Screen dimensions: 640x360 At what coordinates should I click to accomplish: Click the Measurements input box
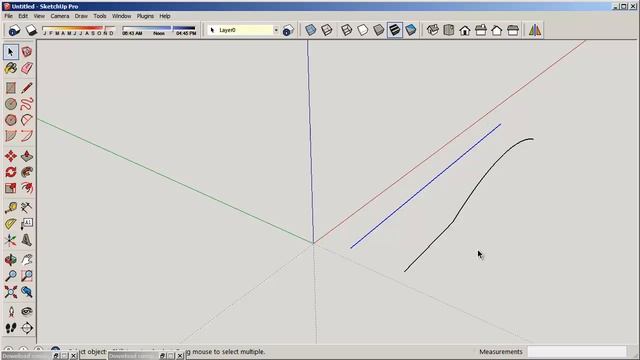click(577, 351)
